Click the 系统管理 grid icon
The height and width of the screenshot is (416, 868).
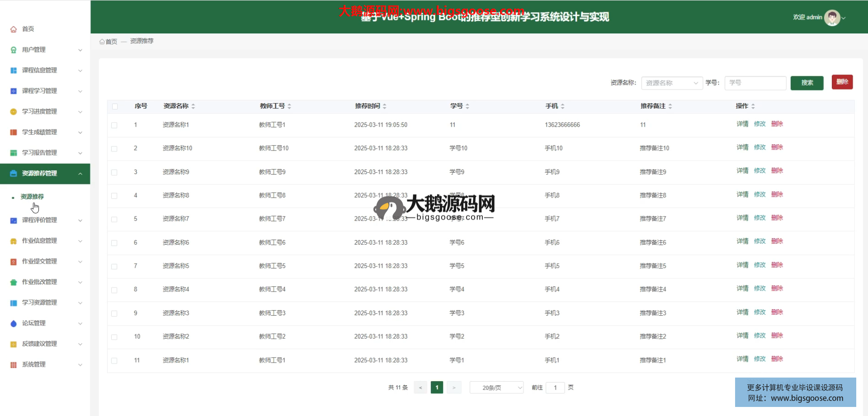(14, 365)
